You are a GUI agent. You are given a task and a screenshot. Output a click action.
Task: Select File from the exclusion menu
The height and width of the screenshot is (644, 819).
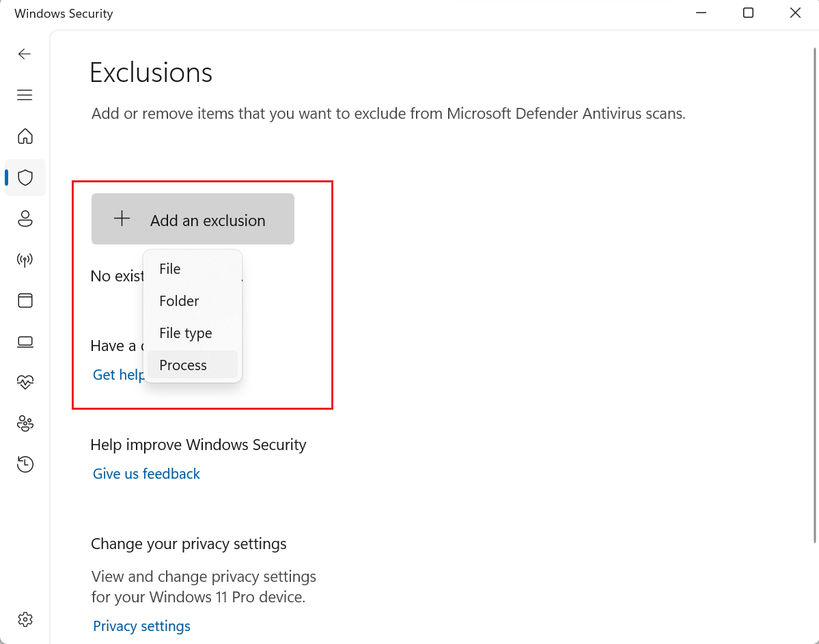click(x=169, y=269)
